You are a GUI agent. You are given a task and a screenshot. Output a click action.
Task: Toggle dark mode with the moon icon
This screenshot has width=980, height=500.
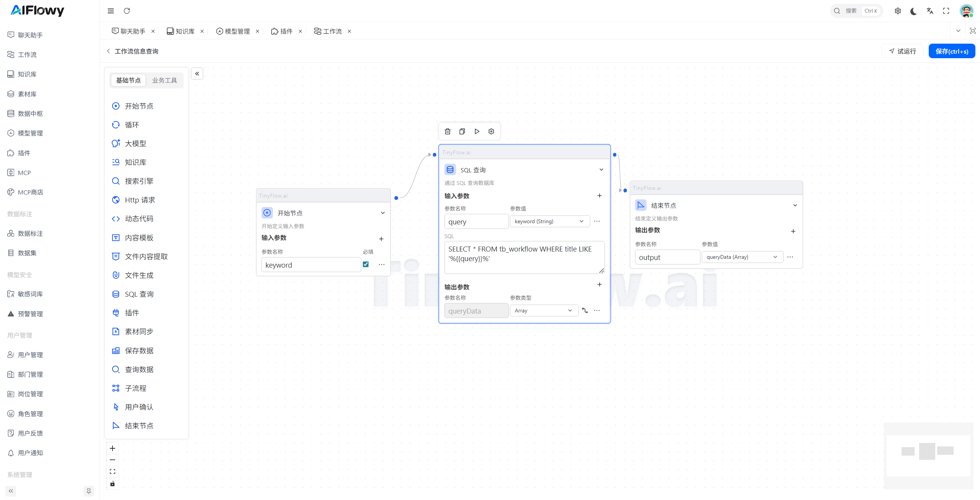913,11
